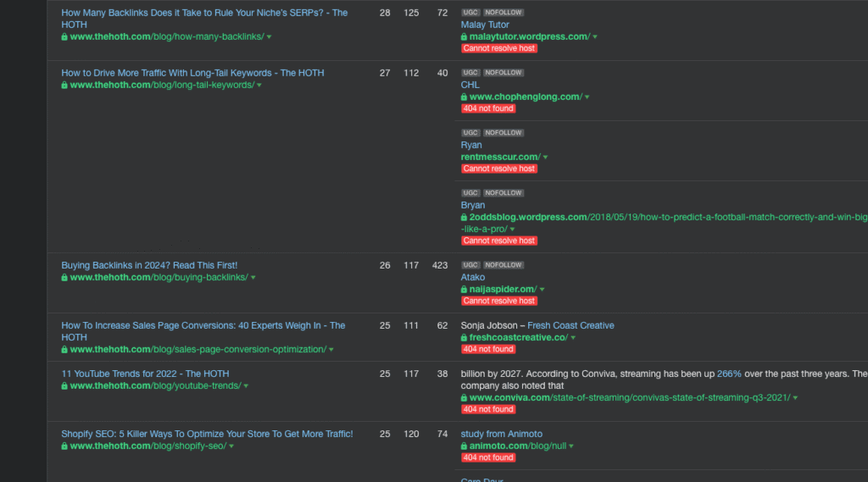This screenshot has height=482, width=868.
Task: Click lock icon beside animoto.com/blog/null
Action: click(464, 446)
